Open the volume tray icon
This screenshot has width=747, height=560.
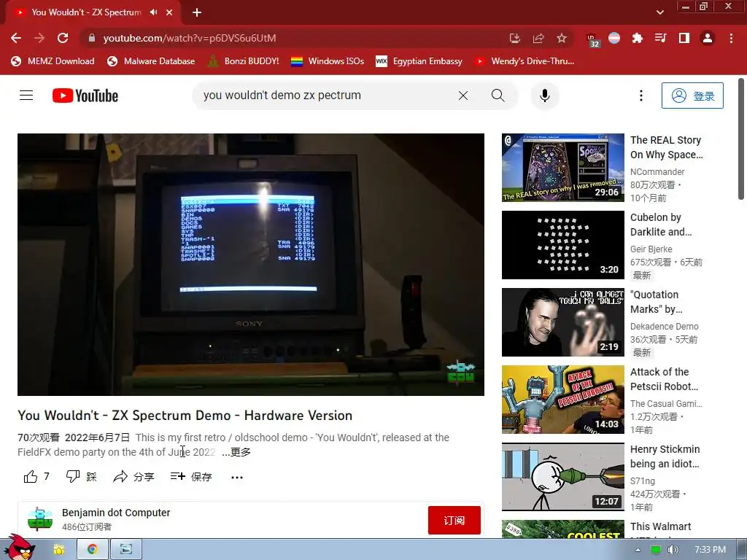coord(672,550)
